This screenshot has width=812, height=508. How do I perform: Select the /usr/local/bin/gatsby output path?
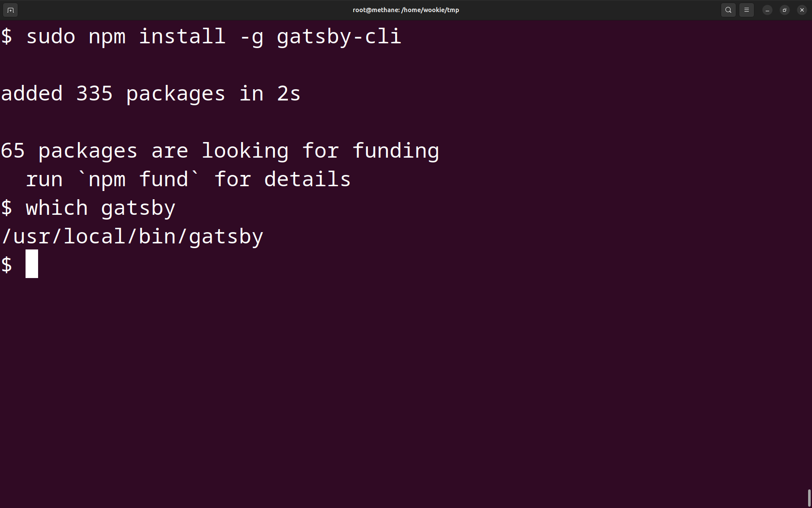click(132, 236)
